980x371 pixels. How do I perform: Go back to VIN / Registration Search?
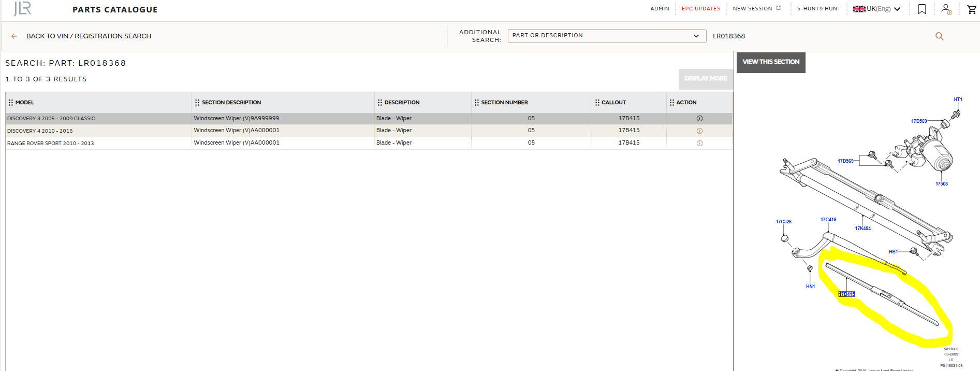pos(89,36)
